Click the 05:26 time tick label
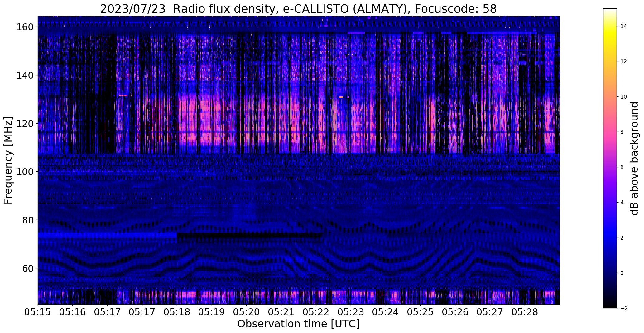644x333 pixels. (x=455, y=312)
